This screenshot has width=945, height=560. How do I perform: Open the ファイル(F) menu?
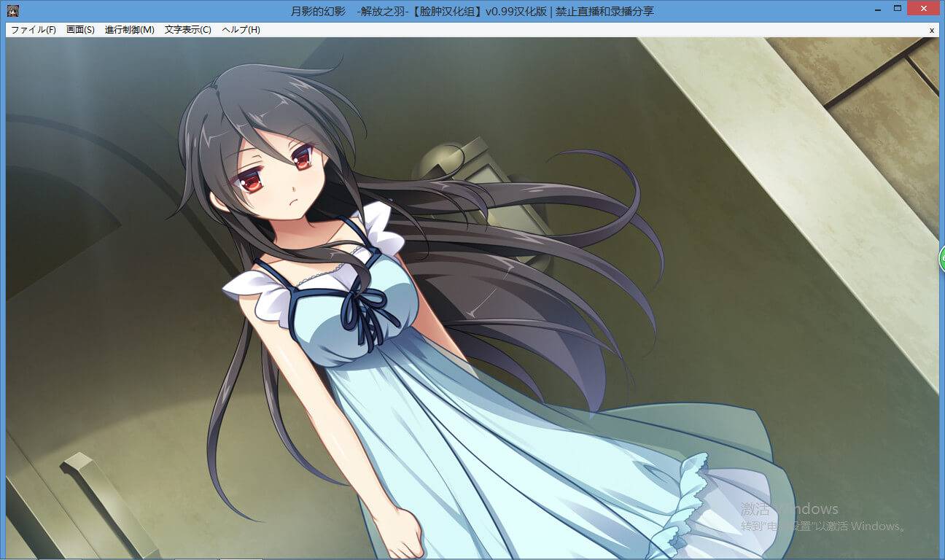(34, 30)
